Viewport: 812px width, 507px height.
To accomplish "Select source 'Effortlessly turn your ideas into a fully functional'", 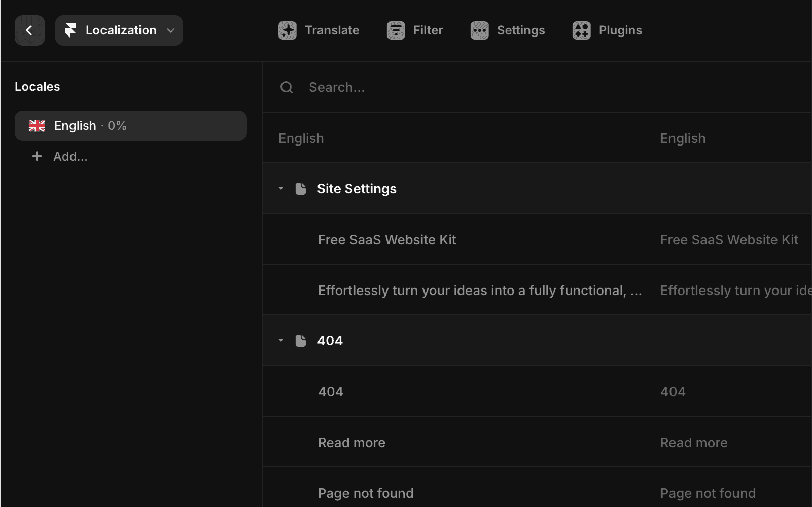I will pyautogui.click(x=480, y=291).
